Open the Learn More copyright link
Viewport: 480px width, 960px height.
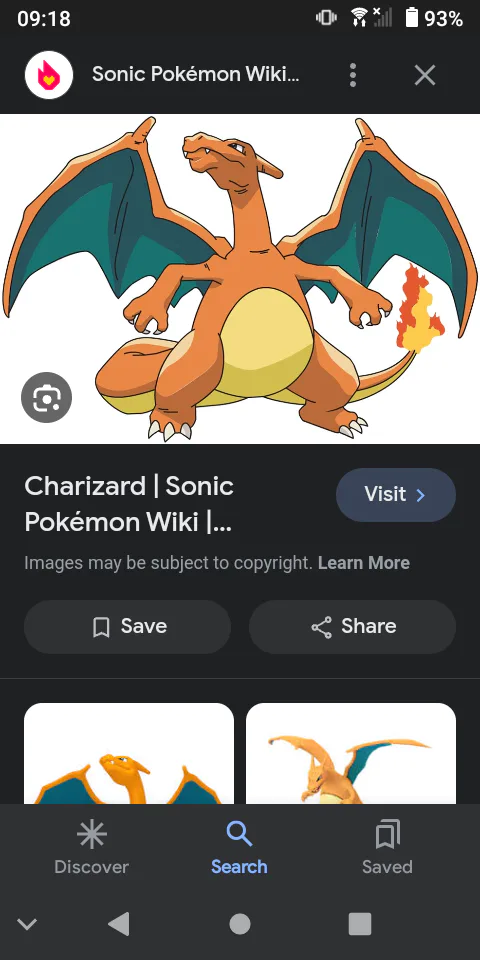click(x=364, y=563)
